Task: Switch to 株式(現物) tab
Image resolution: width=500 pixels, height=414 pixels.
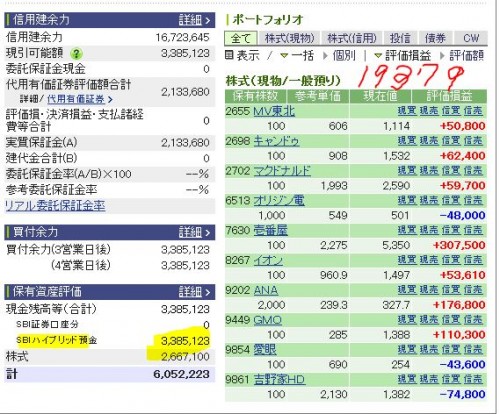Action: click(289, 38)
